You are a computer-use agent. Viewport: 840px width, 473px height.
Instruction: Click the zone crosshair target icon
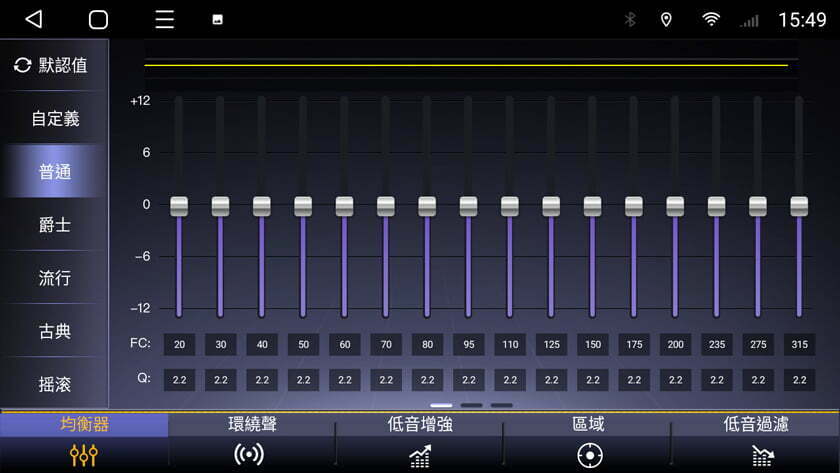pyautogui.click(x=590, y=456)
